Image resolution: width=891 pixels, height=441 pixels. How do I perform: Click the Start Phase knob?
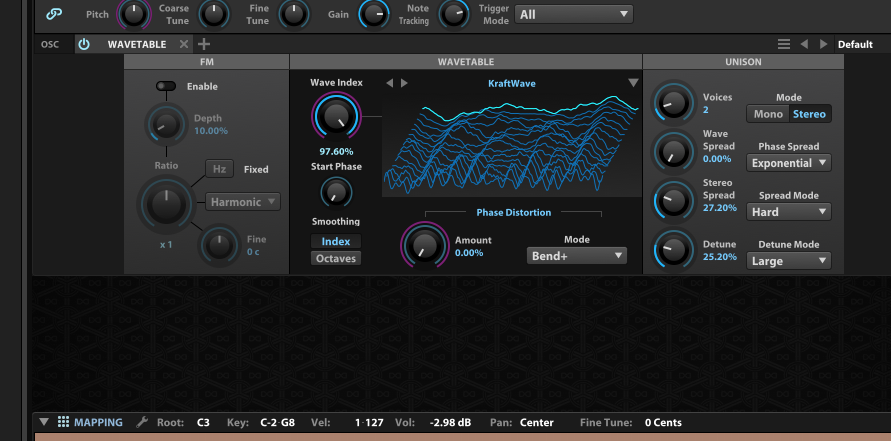(x=336, y=192)
